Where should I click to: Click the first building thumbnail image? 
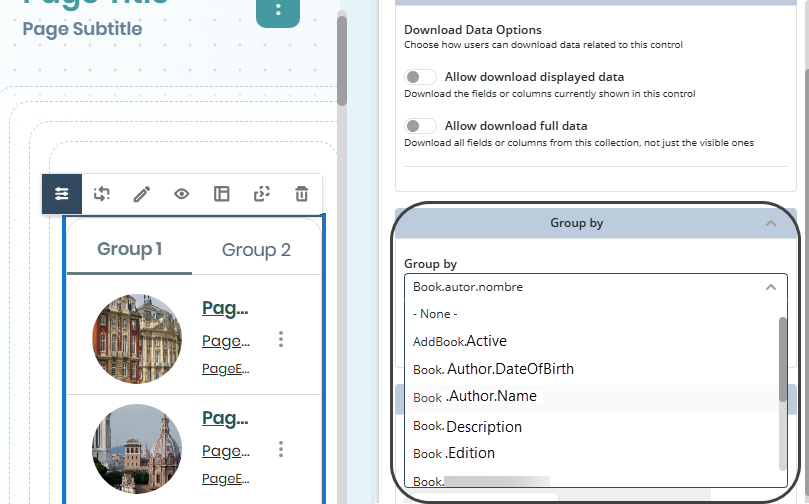pyautogui.click(x=137, y=339)
